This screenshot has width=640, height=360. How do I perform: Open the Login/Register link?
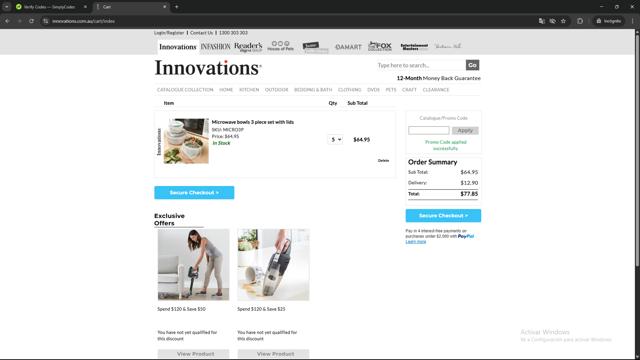pos(169,33)
